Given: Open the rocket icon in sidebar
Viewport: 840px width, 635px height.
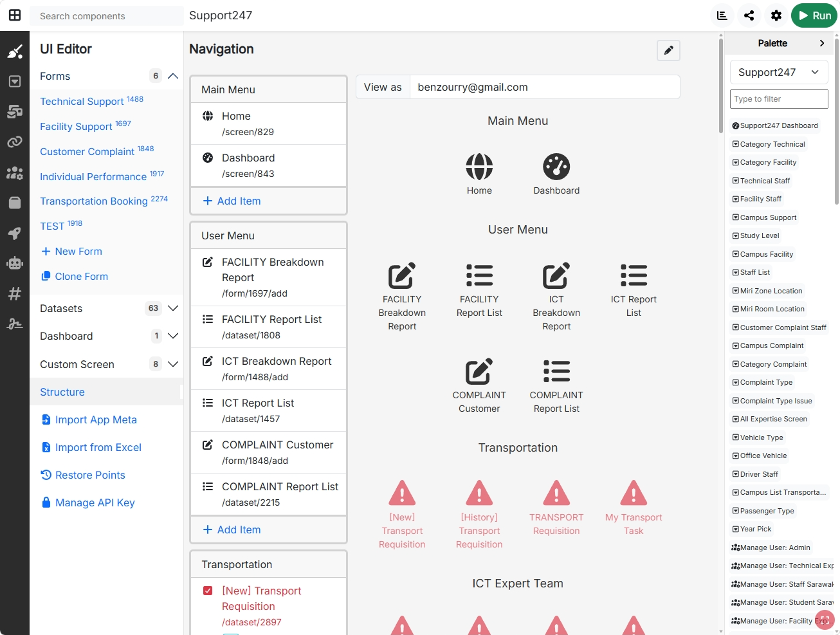Looking at the screenshot, I should click(15, 233).
